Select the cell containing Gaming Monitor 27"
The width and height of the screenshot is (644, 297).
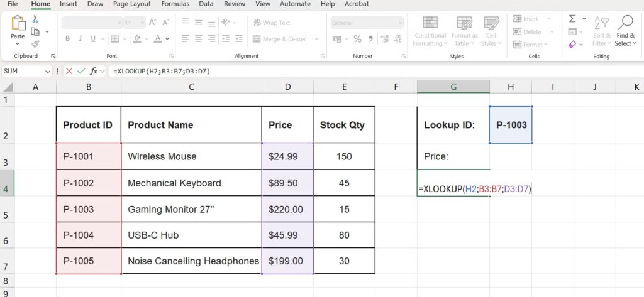(x=191, y=208)
